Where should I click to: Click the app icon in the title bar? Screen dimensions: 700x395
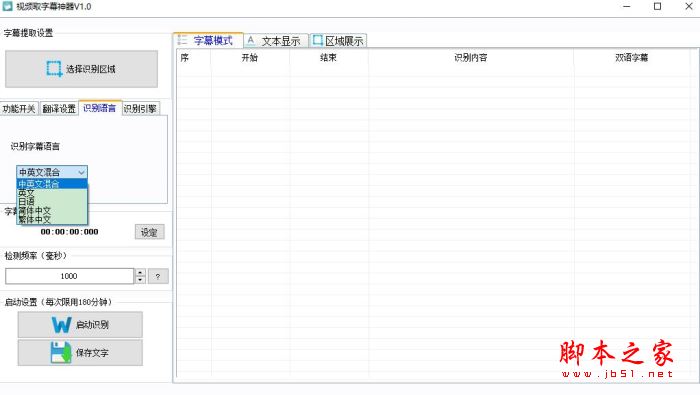(x=7, y=6)
